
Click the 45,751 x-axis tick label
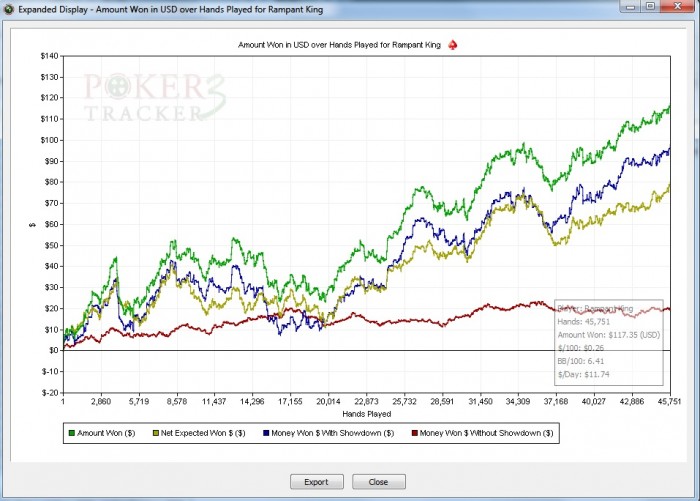pyautogui.click(x=669, y=401)
